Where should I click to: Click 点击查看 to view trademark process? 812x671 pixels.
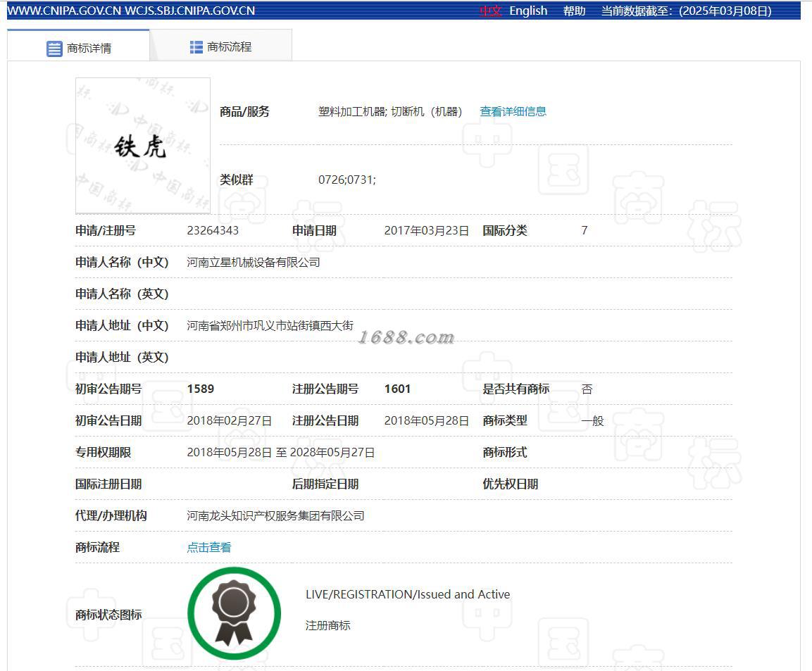pyautogui.click(x=208, y=547)
